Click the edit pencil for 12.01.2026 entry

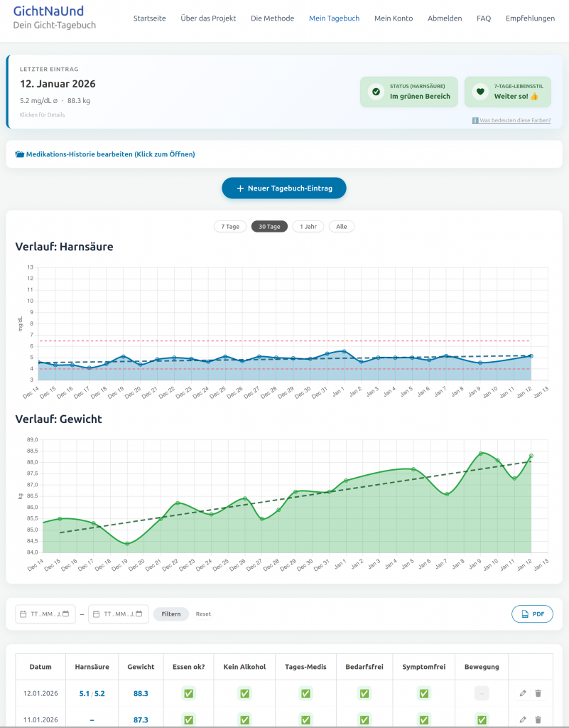523,693
